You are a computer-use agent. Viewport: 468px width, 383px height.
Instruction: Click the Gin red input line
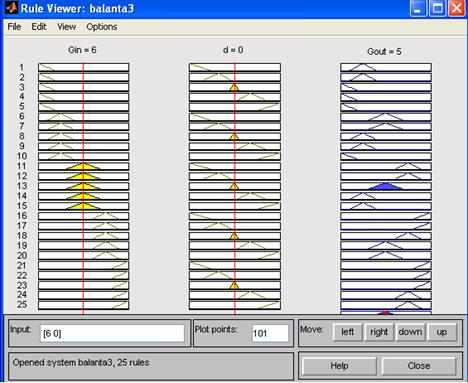click(83, 188)
